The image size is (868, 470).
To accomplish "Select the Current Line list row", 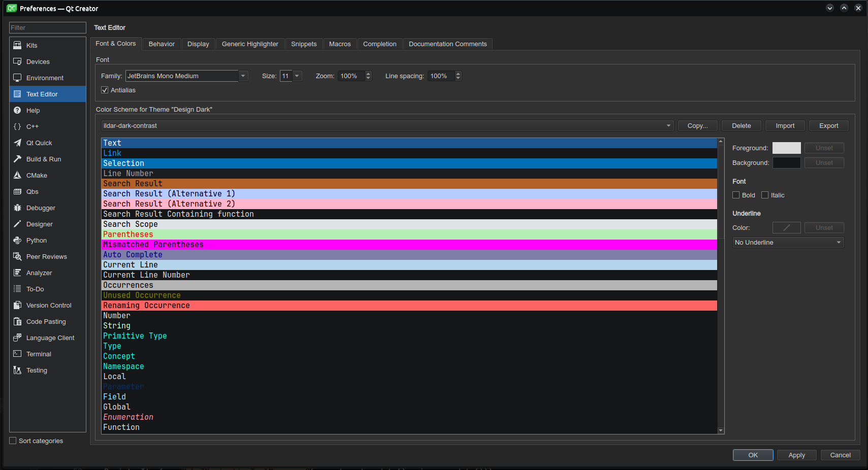I will (409, 264).
